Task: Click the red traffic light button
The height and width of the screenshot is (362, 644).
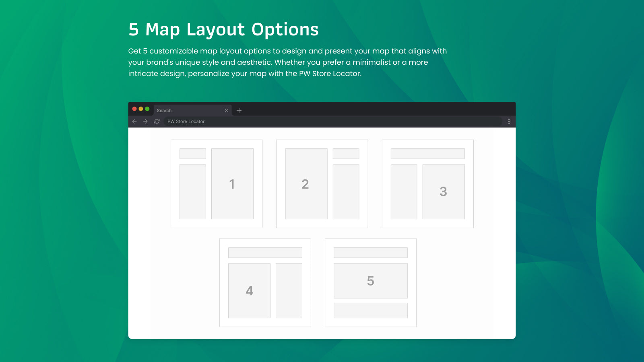Action: 134,109
